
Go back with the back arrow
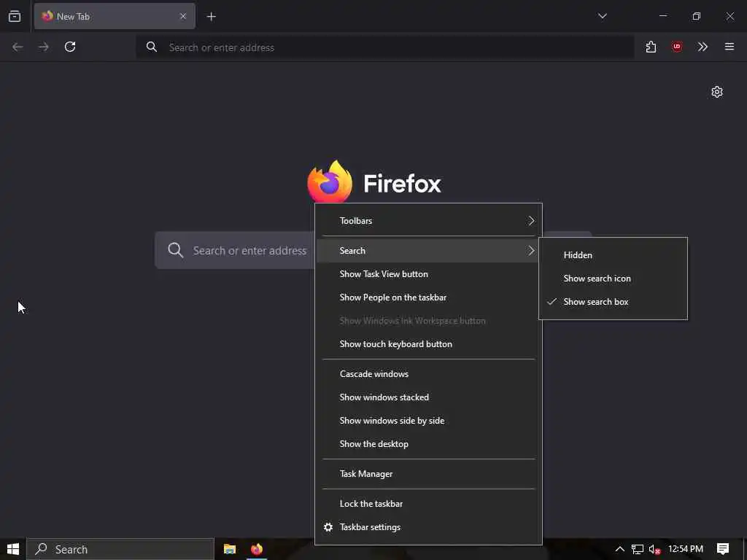[x=18, y=47]
